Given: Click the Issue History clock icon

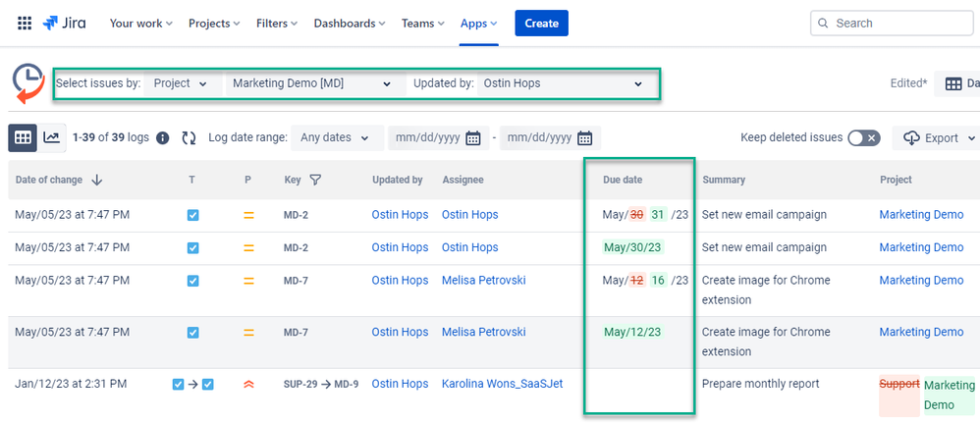Looking at the screenshot, I should pos(28,83).
